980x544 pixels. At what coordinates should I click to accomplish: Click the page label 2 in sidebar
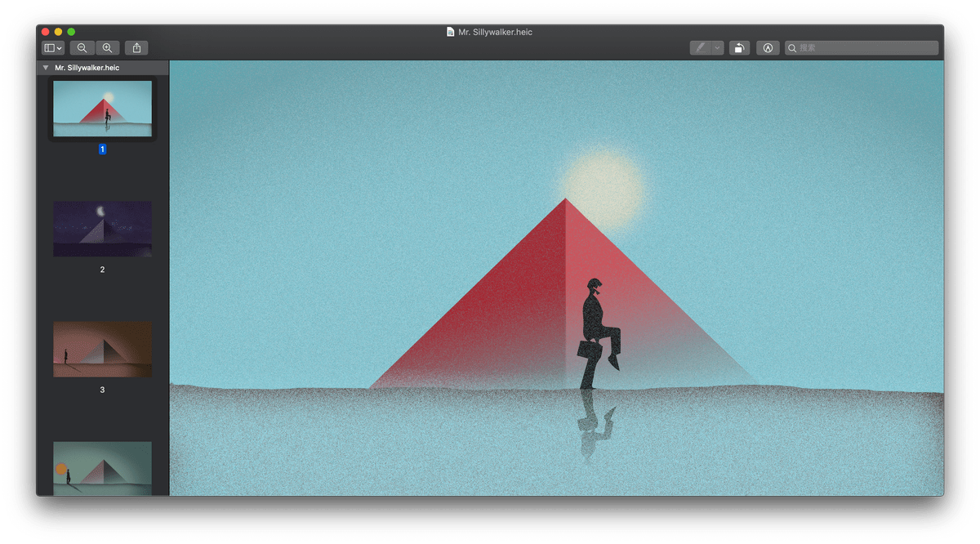[x=102, y=270]
